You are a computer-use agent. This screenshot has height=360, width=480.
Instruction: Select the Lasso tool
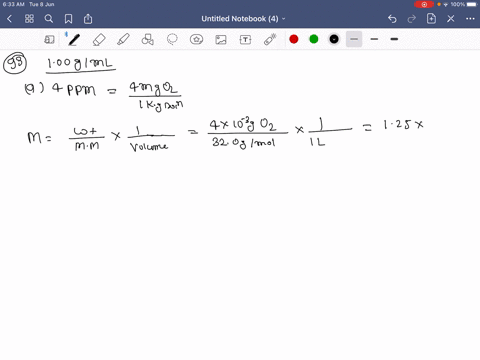pyautogui.click(x=172, y=40)
